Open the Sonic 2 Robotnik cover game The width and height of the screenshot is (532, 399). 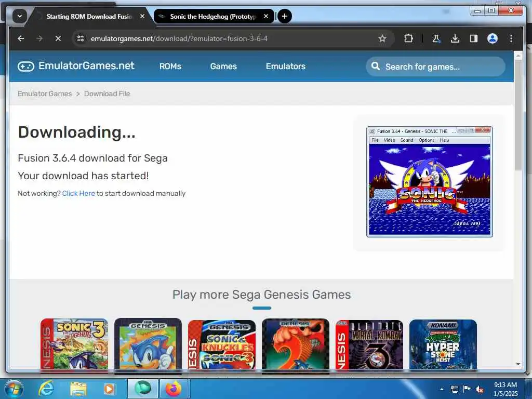(x=296, y=344)
